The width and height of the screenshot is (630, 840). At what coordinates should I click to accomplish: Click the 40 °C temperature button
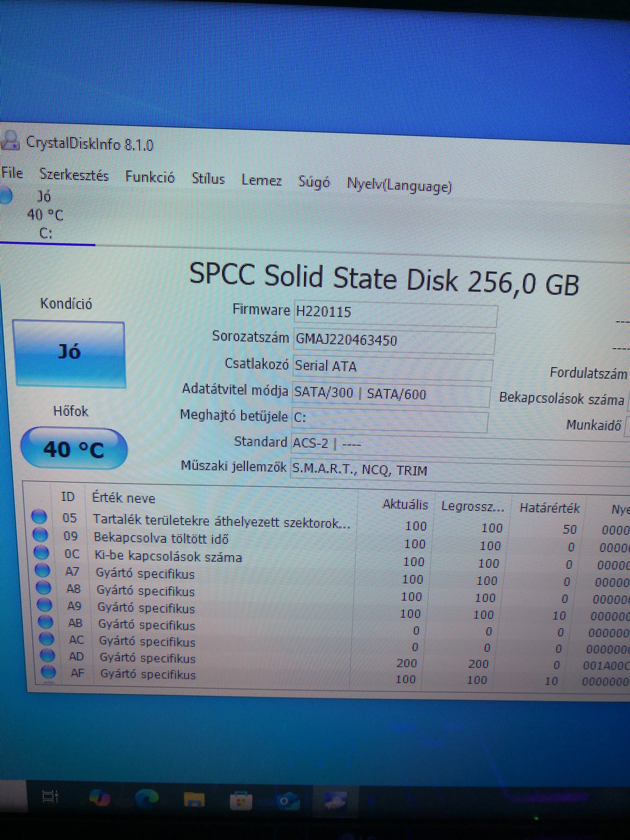tap(74, 449)
